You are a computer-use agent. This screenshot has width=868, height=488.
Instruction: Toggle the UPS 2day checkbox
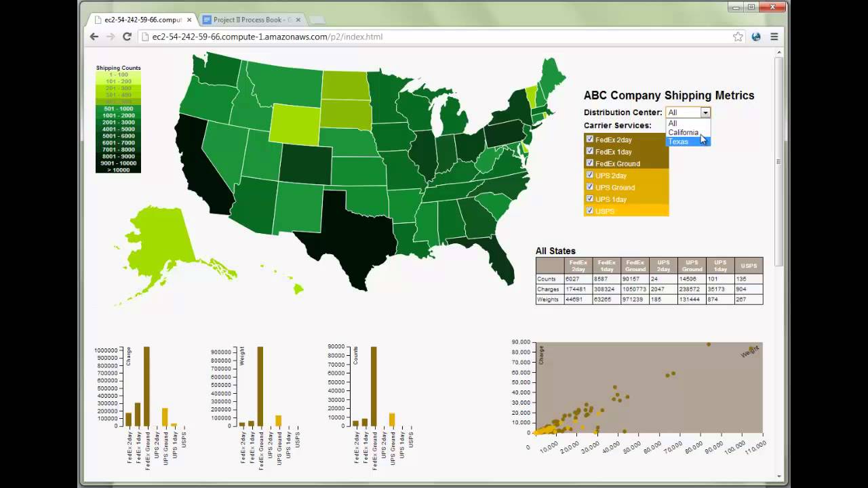(590, 175)
